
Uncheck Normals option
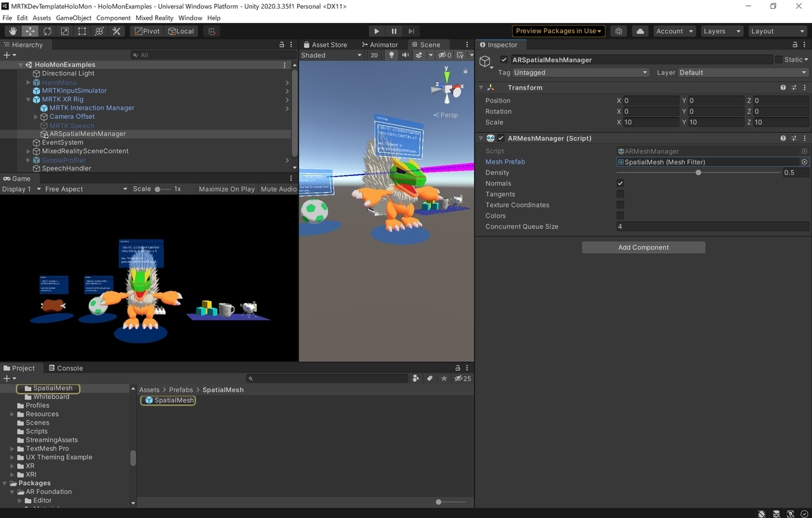coord(620,183)
